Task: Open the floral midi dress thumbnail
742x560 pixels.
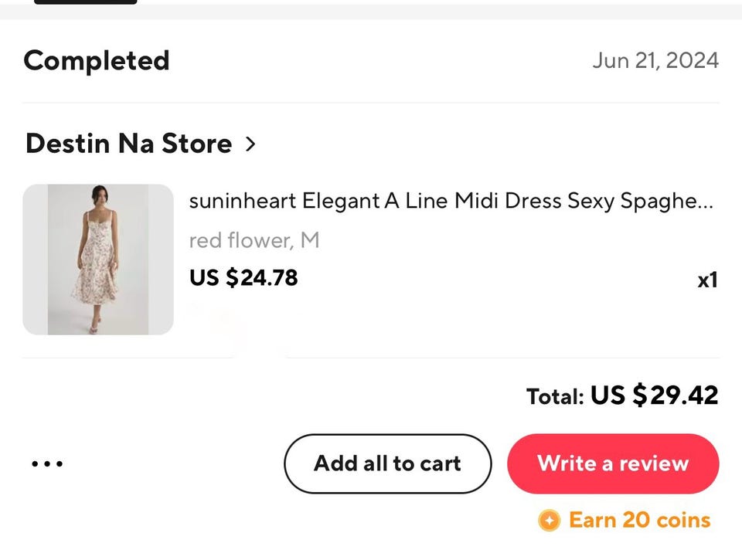Action: coord(98,260)
